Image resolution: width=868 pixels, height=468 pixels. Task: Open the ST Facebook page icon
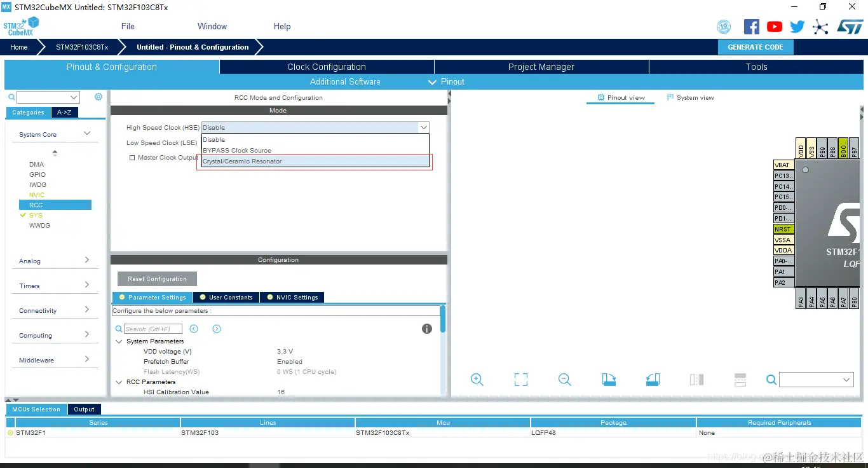[752, 27]
